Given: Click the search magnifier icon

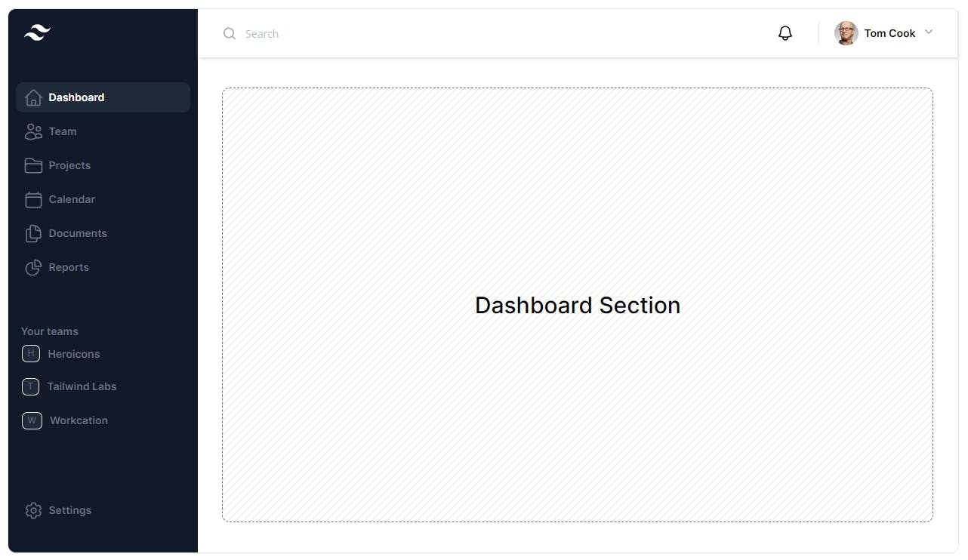Looking at the screenshot, I should 230,33.
